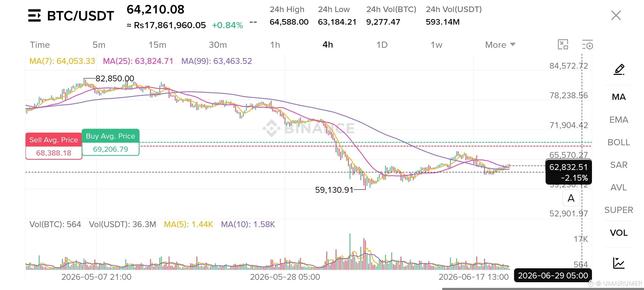
Task: Enable the EMA indicator
Action: (x=619, y=119)
